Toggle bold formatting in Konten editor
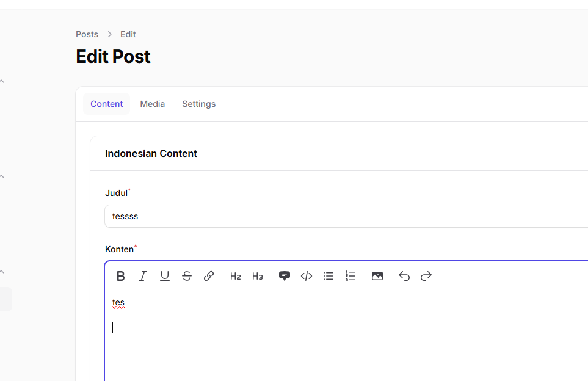 click(x=121, y=276)
